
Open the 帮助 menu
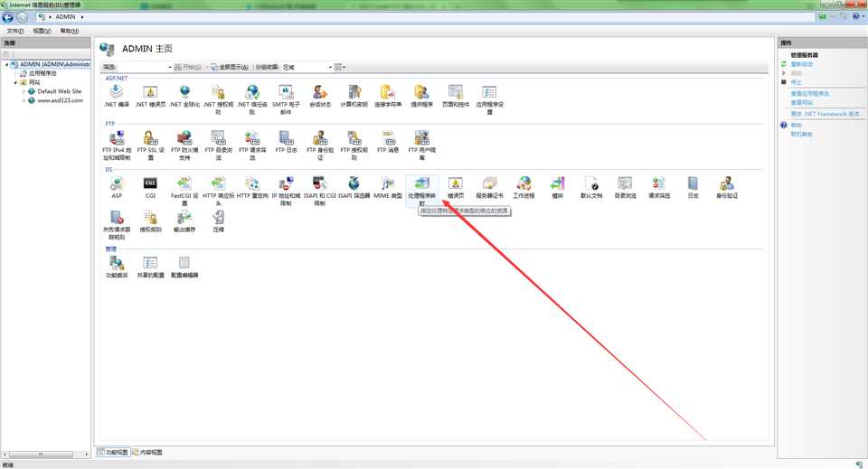[x=70, y=31]
